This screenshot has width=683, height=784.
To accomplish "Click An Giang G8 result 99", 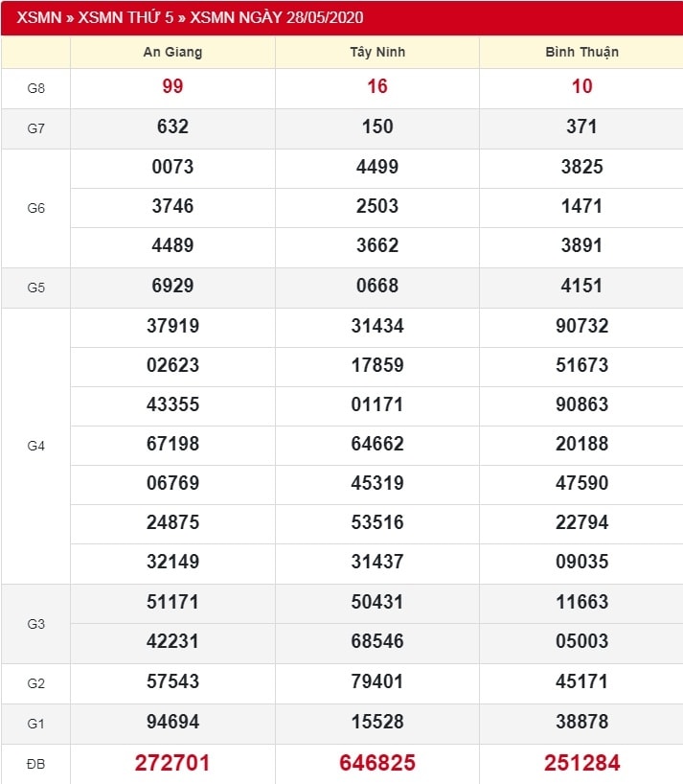I will (172, 87).
